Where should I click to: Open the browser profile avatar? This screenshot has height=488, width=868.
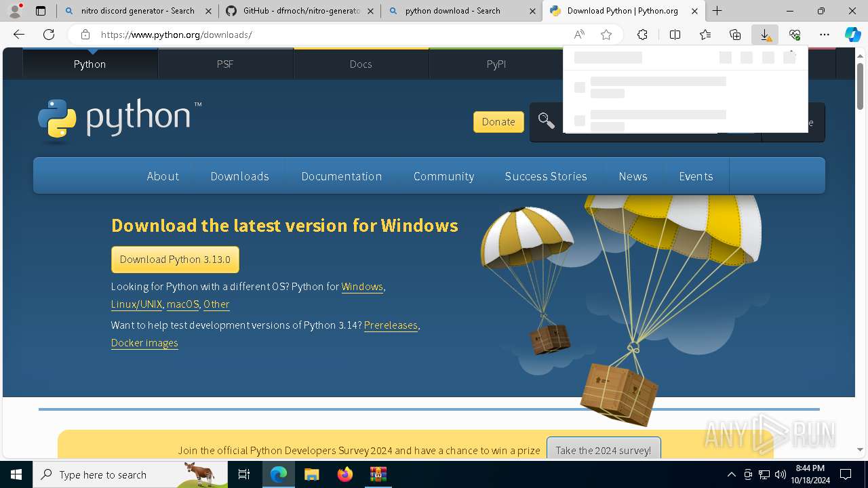click(15, 10)
